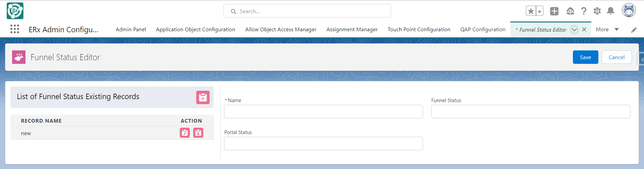This screenshot has height=169, width=644.
Task: Open the App Launcher grid icon
Action: (x=15, y=29)
